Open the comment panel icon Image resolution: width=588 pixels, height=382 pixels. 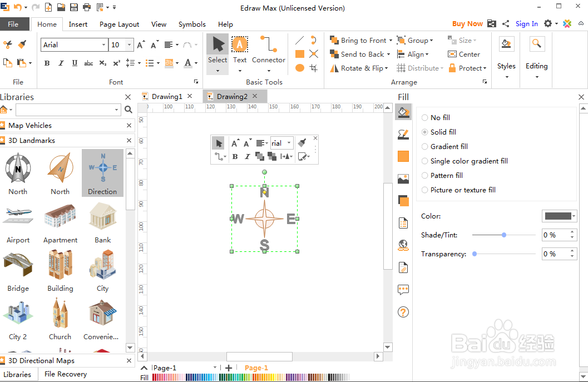(x=403, y=289)
